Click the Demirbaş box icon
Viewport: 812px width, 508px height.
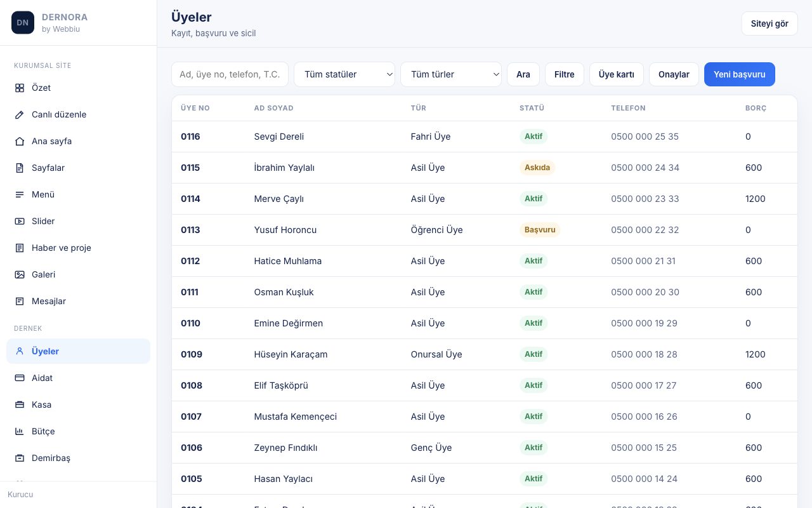[20, 458]
